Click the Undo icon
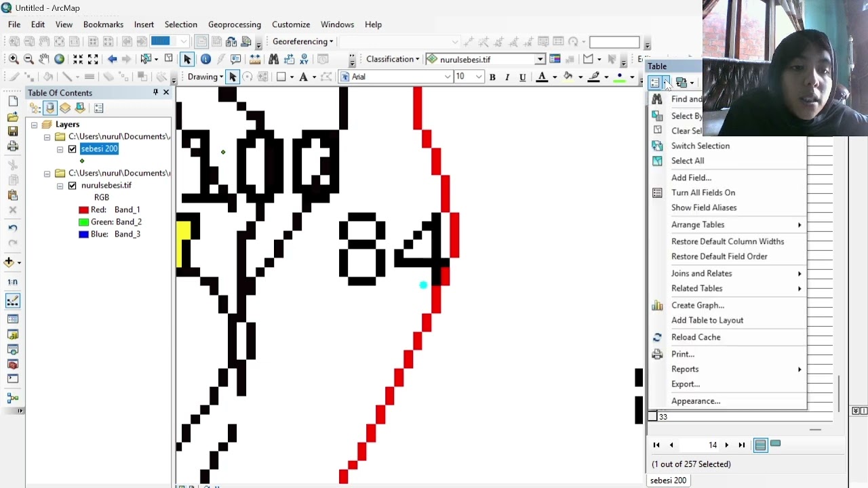This screenshot has height=488, width=868. (x=13, y=228)
